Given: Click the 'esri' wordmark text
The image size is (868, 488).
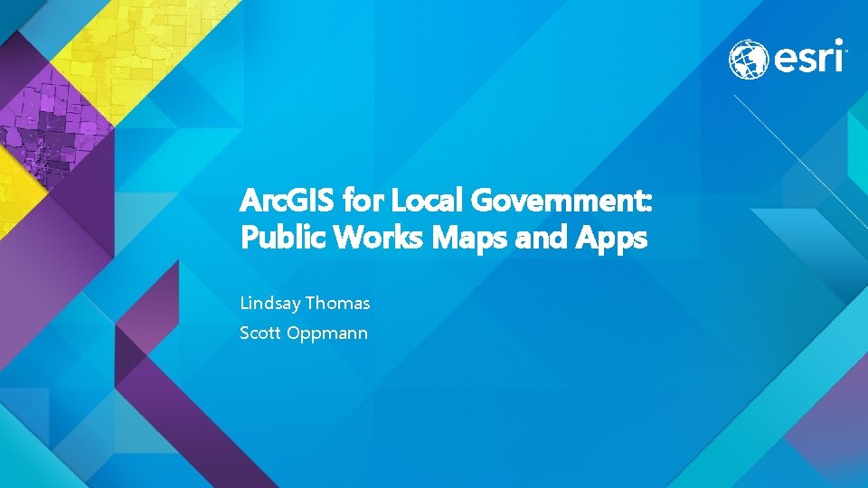Looking at the screenshot, I should [808, 56].
